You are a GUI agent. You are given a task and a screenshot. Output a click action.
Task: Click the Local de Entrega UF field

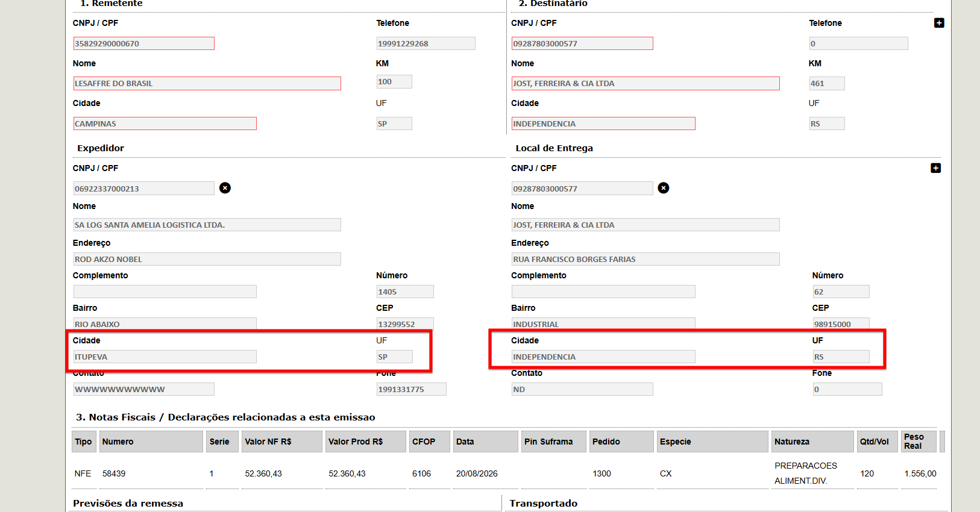coord(841,357)
